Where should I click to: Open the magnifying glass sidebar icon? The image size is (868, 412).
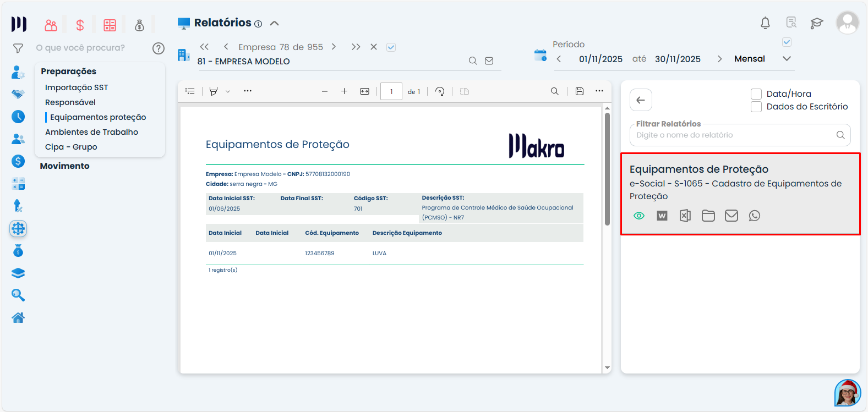(x=18, y=295)
